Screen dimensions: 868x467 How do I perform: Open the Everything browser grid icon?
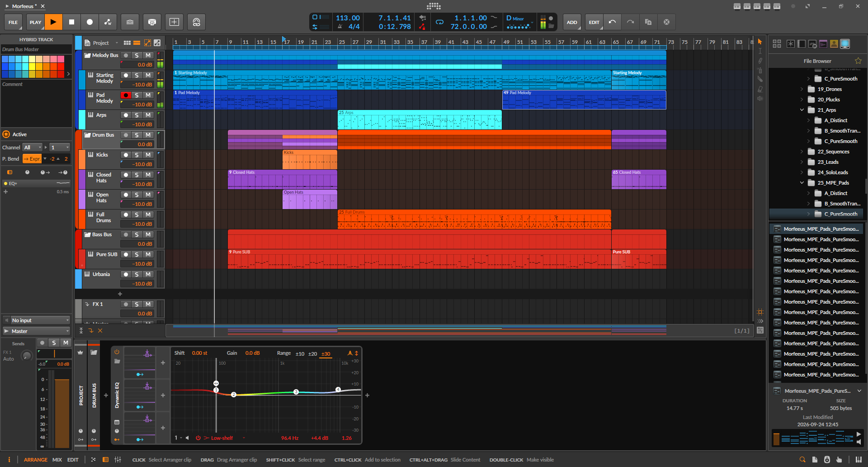pos(777,43)
